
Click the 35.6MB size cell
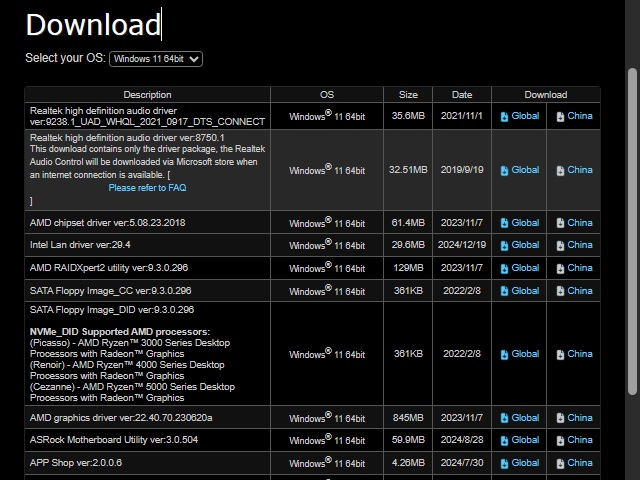click(x=408, y=116)
